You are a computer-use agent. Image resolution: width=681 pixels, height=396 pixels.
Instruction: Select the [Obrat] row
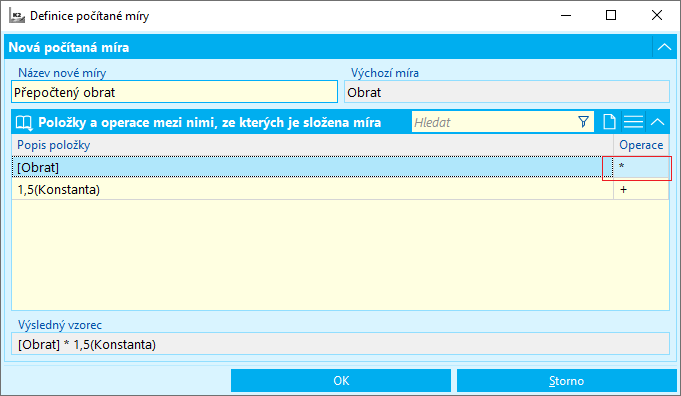(x=312, y=167)
